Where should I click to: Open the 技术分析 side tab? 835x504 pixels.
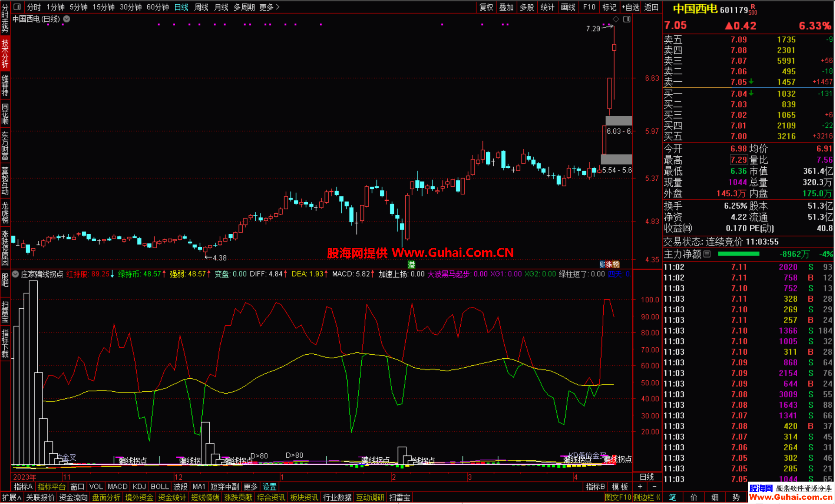click(x=5, y=54)
